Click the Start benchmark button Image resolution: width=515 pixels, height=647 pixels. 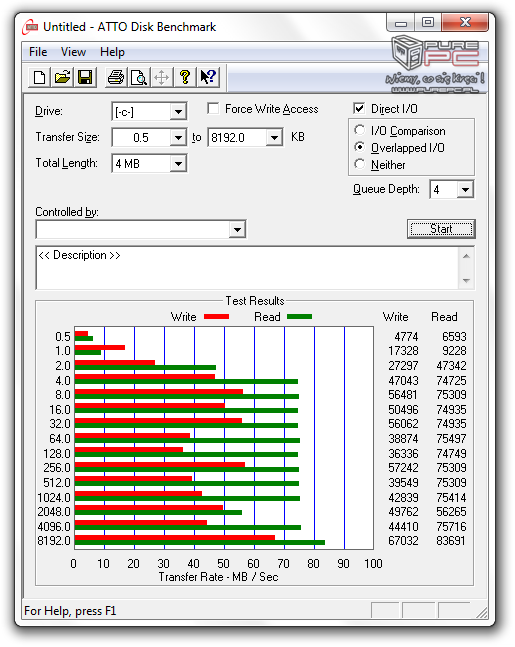click(441, 229)
